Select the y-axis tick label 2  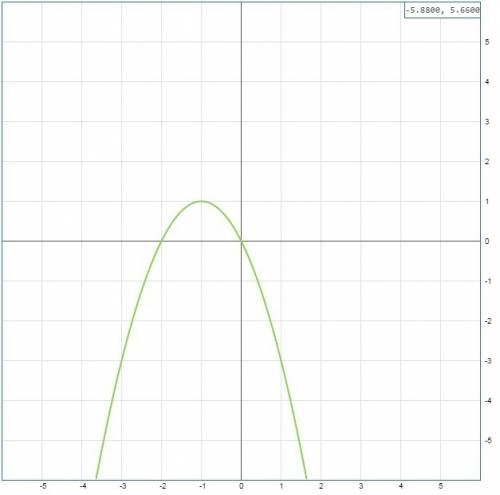point(487,162)
